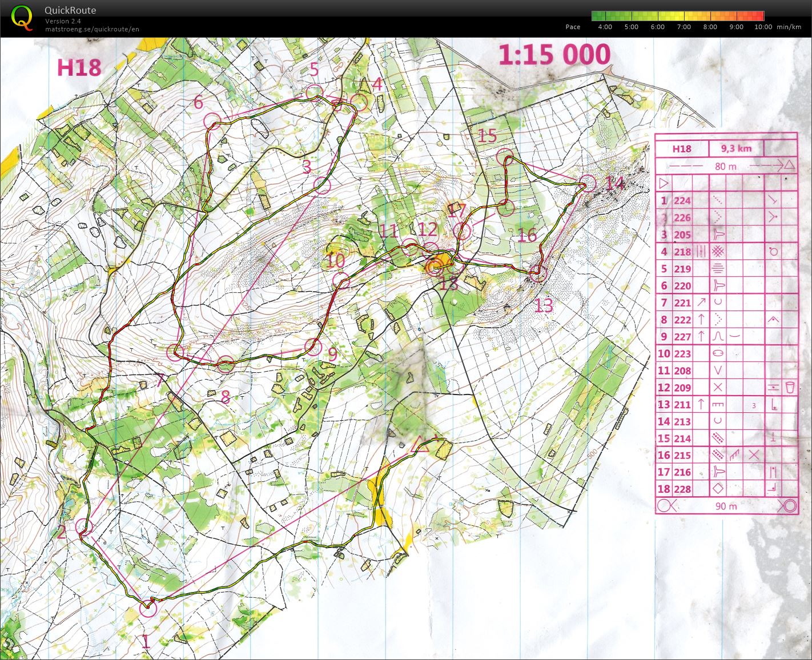Open the matstroeng.se/quickroute/en link
The height and width of the screenshot is (660, 812).
pyautogui.click(x=92, y=29)
